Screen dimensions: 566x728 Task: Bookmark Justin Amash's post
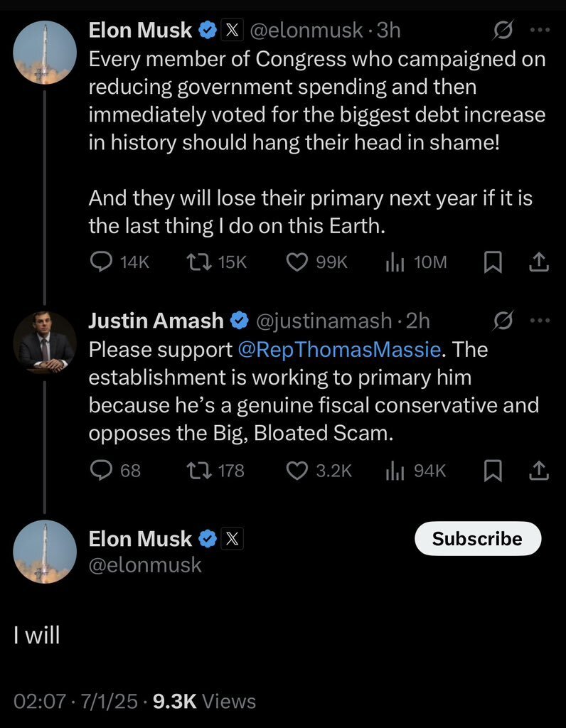click(x=492, y=470)
